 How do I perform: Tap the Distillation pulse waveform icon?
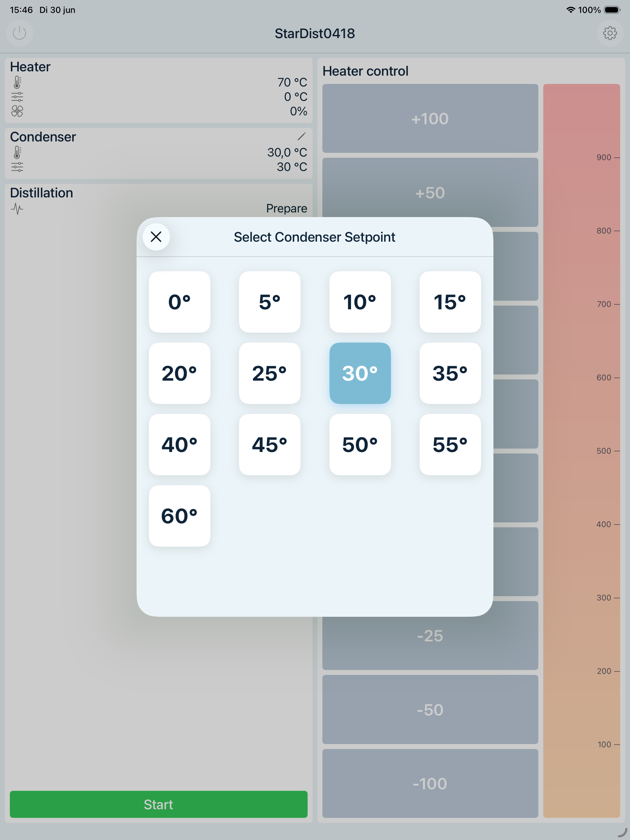(x=17, y=208)
